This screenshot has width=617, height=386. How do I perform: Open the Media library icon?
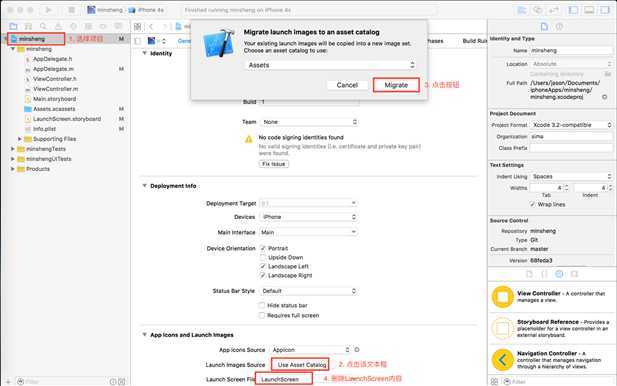(x=575, y=274)
